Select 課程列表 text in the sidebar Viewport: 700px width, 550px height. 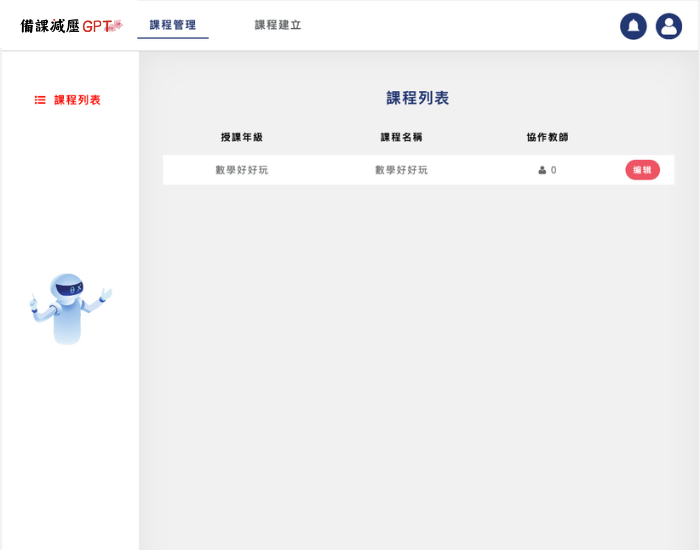coord(77,100)
